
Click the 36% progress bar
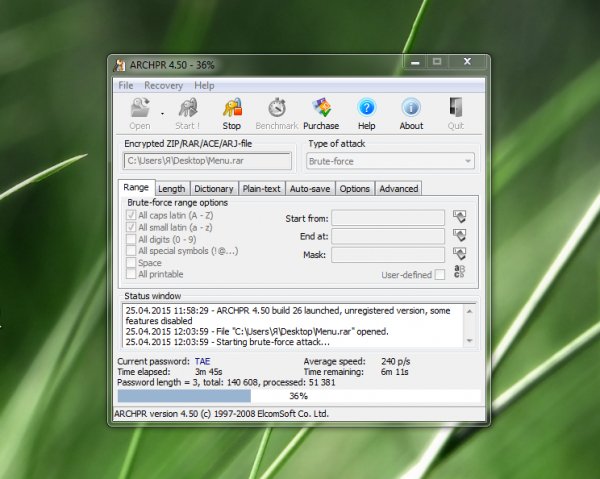pyautogui.click(x=299, y=396)
